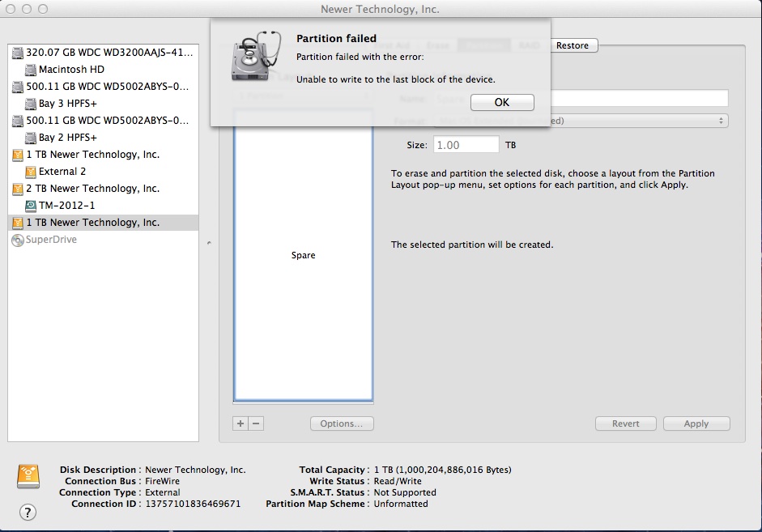Select the TM-2012-1 Time Machine volume
762x532 pixels.
pyautogui.click(x=103, y=206)
